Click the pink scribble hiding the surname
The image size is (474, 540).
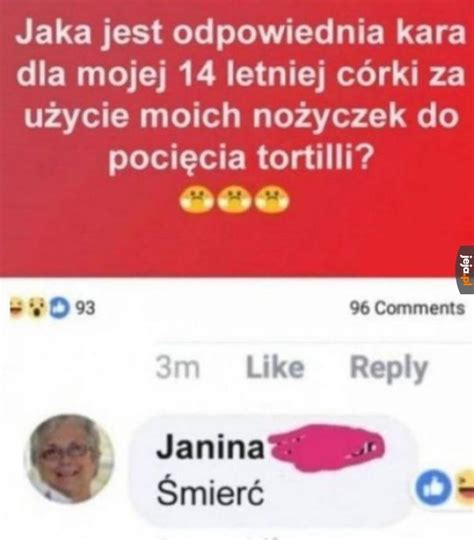(326, 447)
